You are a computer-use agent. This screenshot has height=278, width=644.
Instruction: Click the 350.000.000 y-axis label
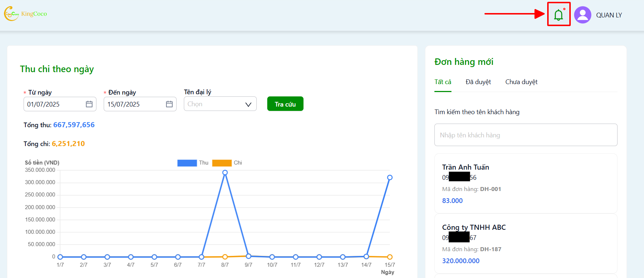40,170
